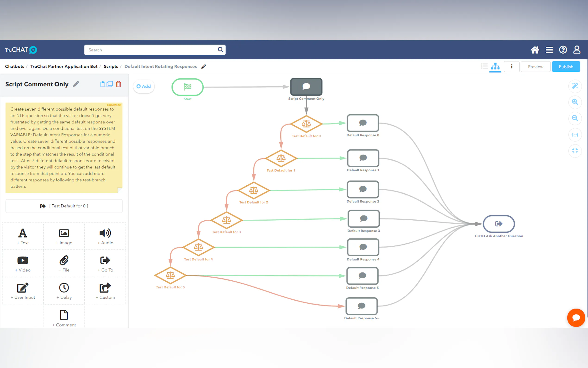Click the duplicate step icon
Viewport: 588px width, 368px height.
pyautogui.click(x=110, y=84)
